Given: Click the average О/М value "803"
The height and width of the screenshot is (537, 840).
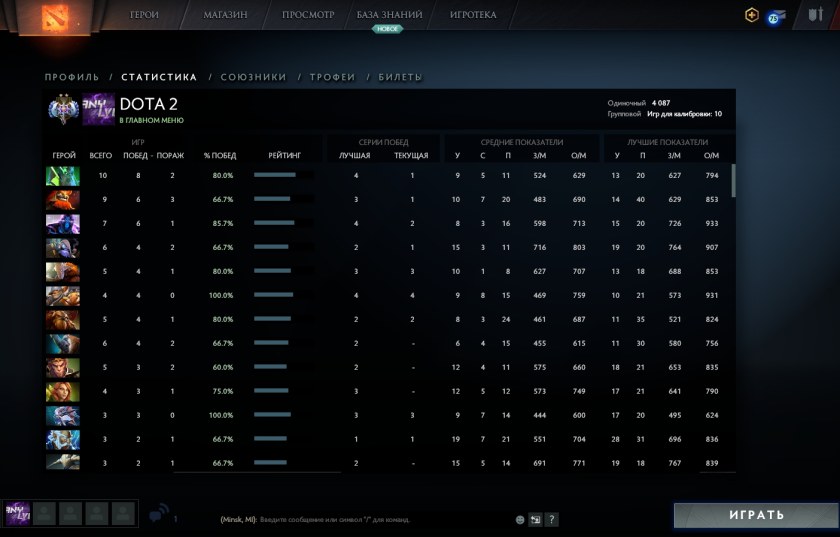Looking at the screenshot, I should (x=579, y=248).
